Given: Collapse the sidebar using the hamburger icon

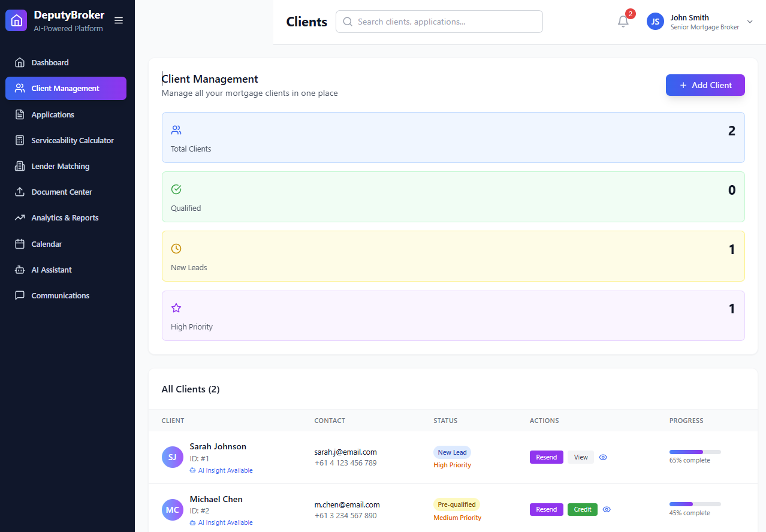Looking at the screenshot, I should tap(119, 20).
